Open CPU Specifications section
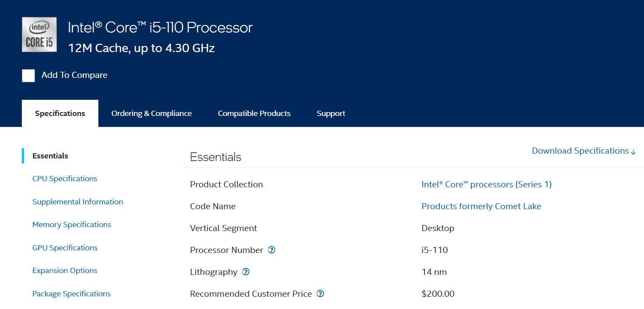This screenshot has width=644, height=309. coord(64,178)
